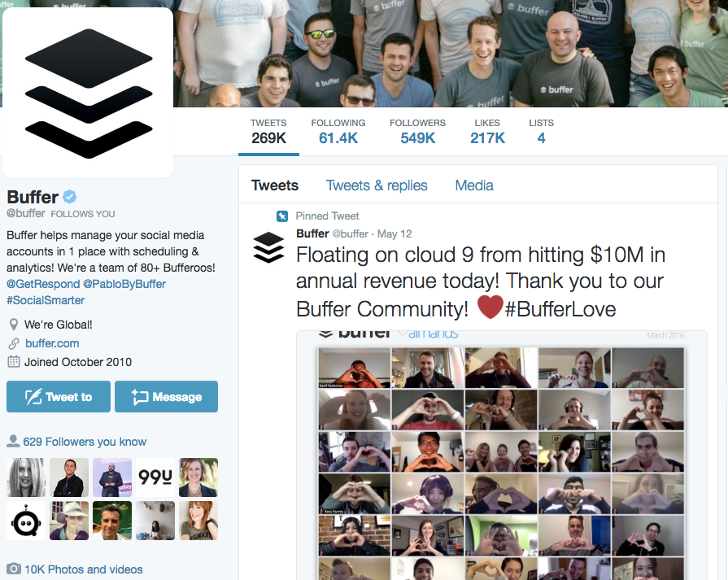
Task: Open the Tweets & replies tab
Action: 377,185
